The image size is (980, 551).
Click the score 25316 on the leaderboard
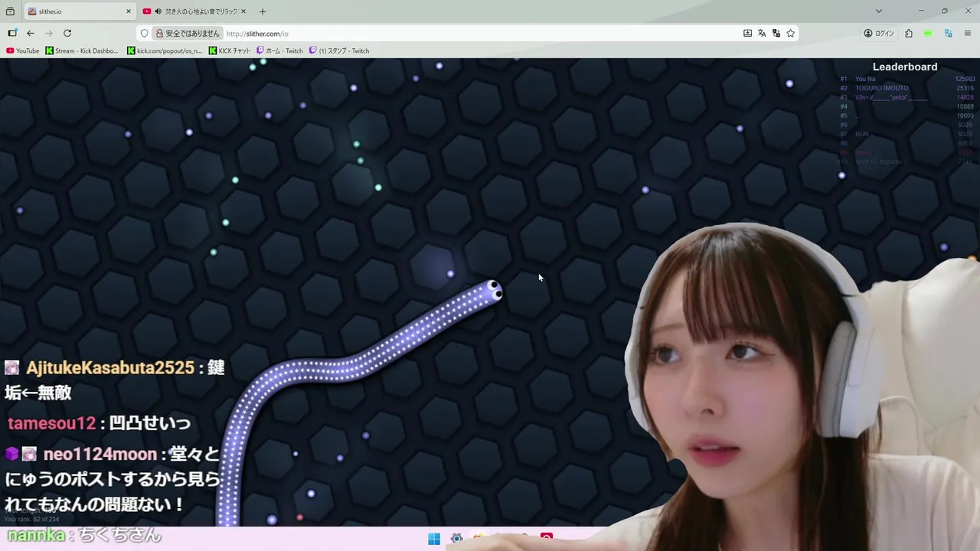[966, 88]
